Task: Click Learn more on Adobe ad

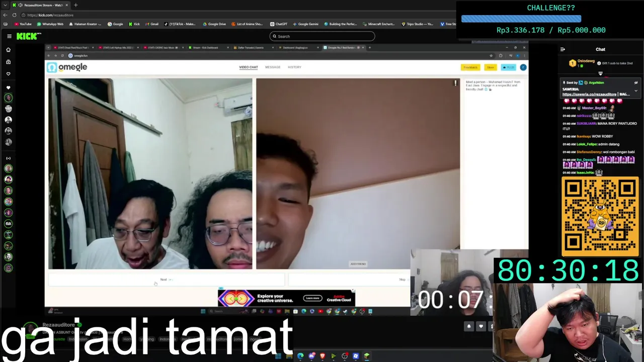Action: [312, 298]
